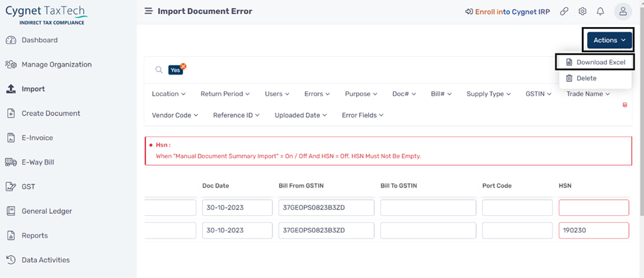
Task: Expand the Reference ID filter
Action: click(x=236, y=115)
